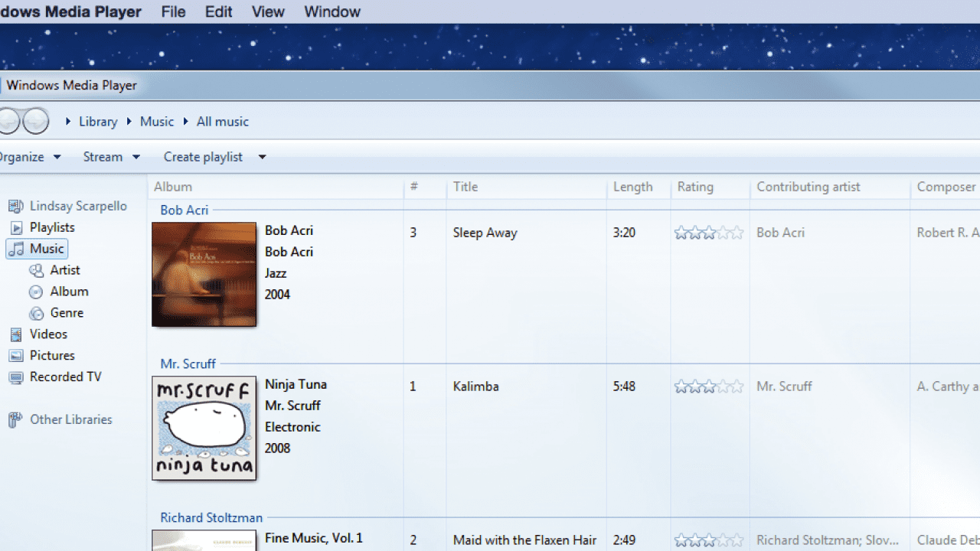Select Pictures in the navigation tree
Viewport: 980px width, 551px height.
point(52,356)
